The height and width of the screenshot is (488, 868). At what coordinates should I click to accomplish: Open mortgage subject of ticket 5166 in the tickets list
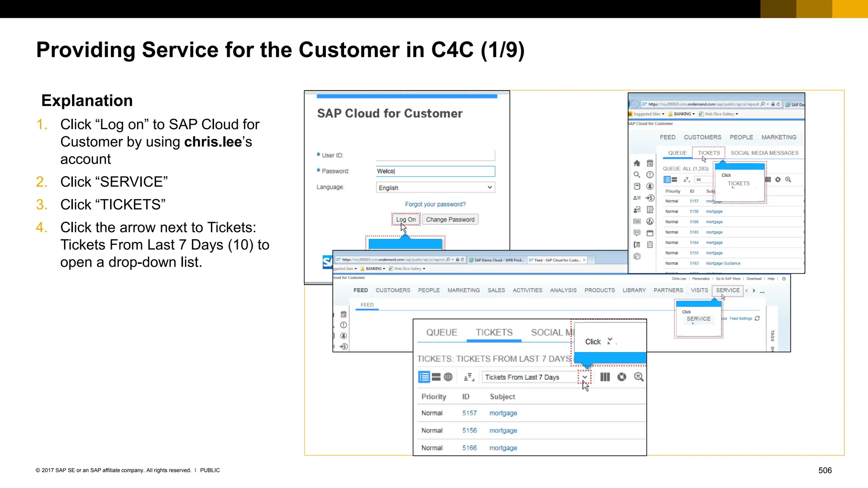click(503, 448)
